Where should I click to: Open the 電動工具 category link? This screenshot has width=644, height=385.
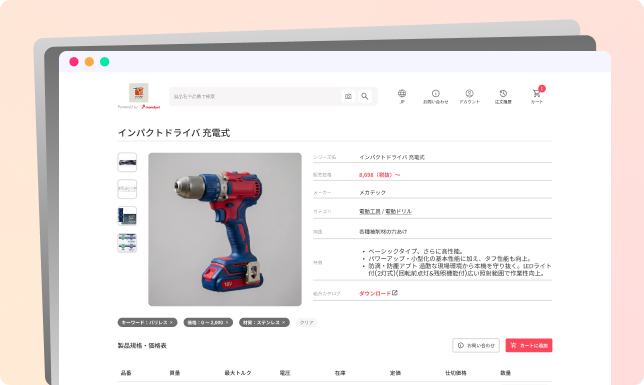coord(370,211)
